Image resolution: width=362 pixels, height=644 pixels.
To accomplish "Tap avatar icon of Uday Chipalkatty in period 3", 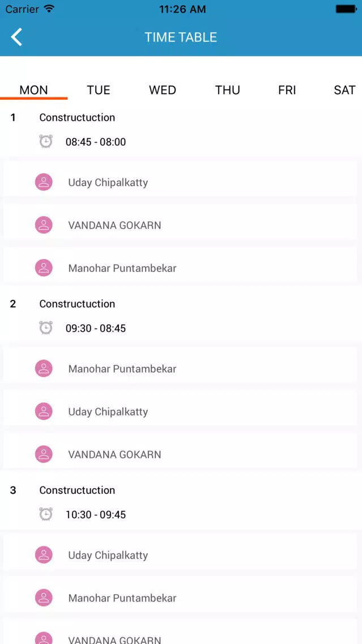I will click(x=44, y=555).
